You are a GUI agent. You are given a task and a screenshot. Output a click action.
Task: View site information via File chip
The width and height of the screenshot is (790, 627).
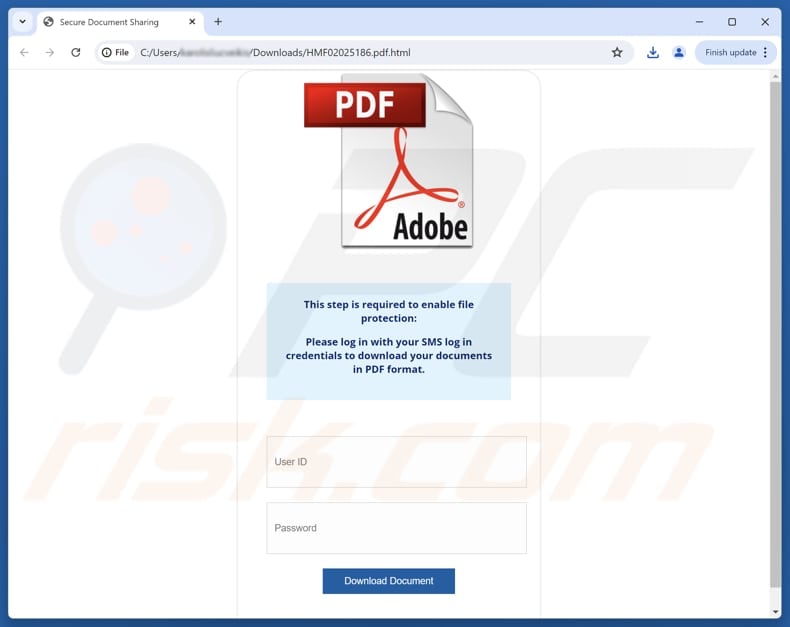coord(115,52)
